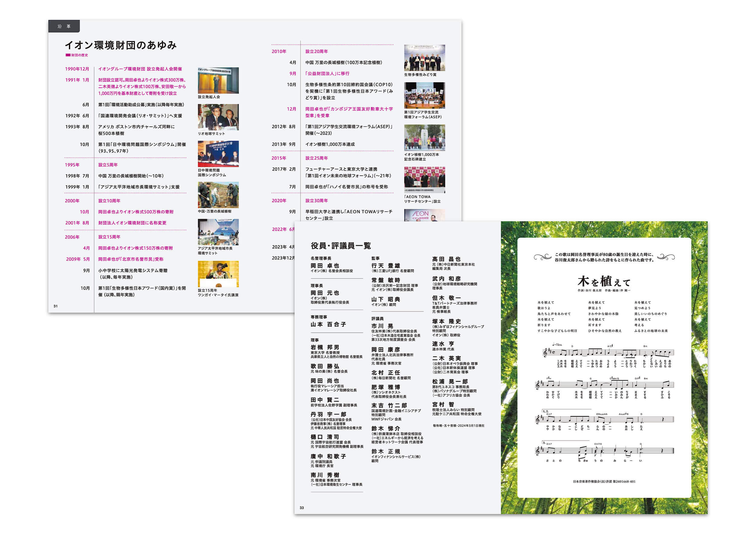Click page number 31

coord(56,306)
